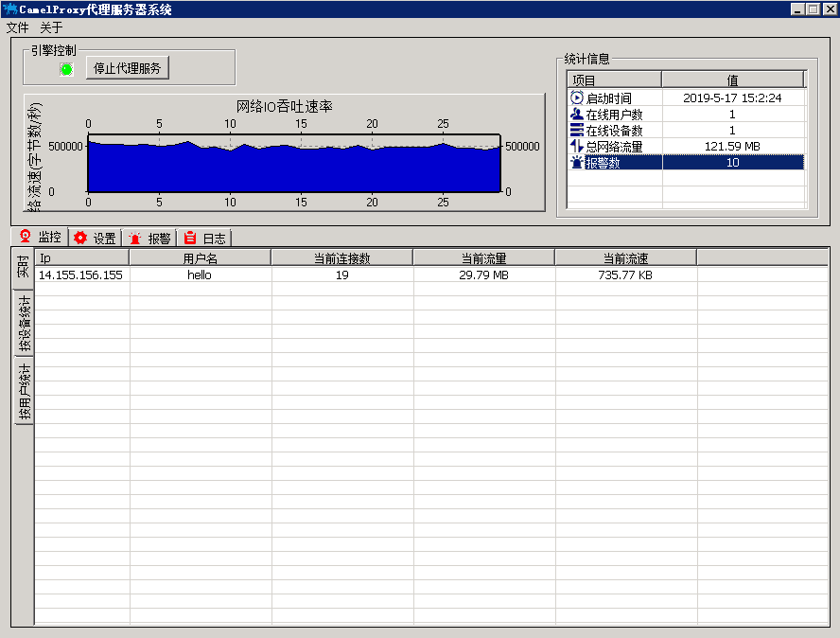Click the 报警数 value 10
The width and height of the screenshot is (840, 638).
[x=733, y=163]
